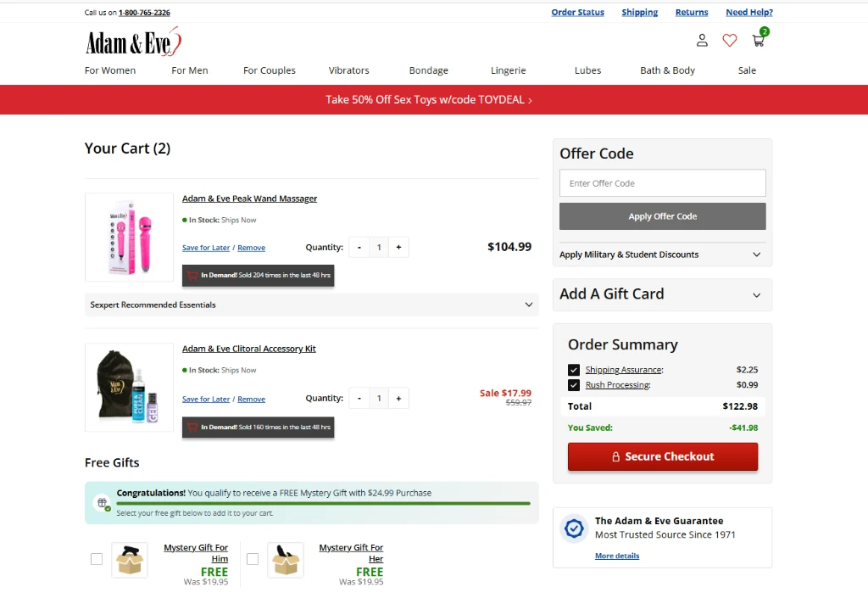This screenshot has width=868, height=615.
Task: Click Clitoral Accessory Kit quantity value field
Action: [379, 399]
